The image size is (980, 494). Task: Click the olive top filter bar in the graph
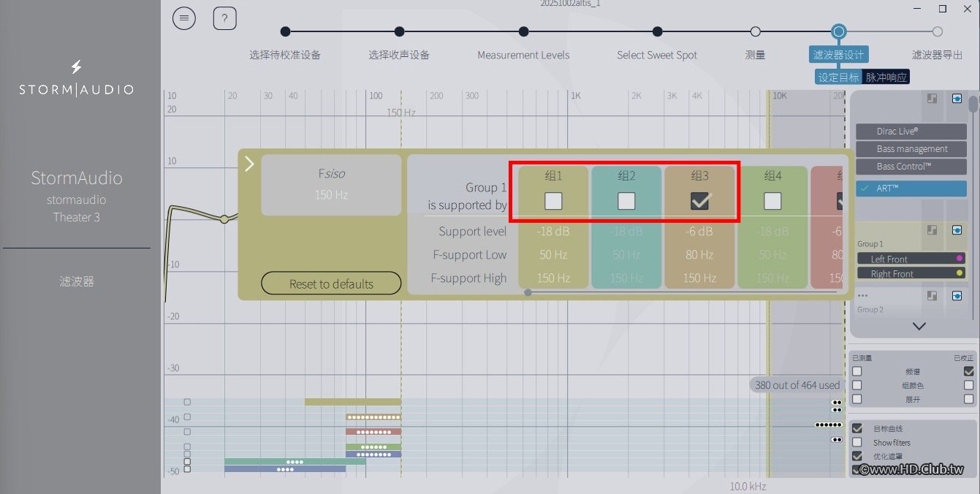(353, 401)
